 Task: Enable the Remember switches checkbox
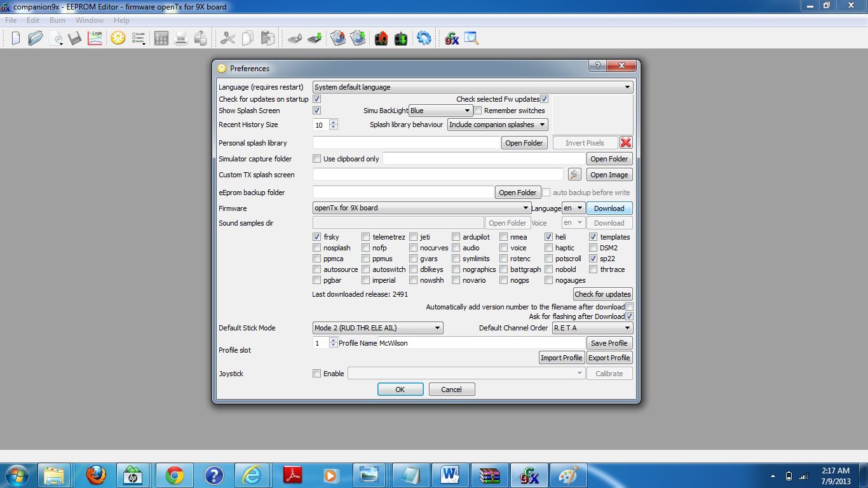478,111
